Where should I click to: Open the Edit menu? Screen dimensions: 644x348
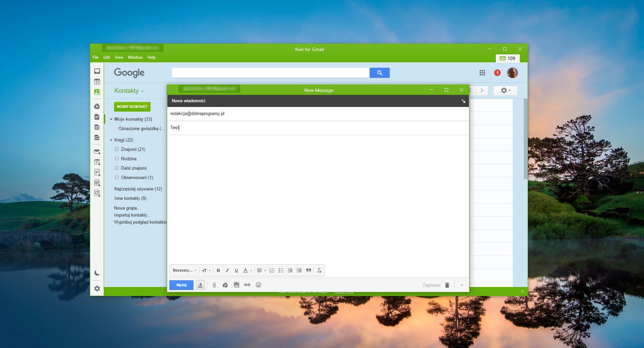(107, 57)
